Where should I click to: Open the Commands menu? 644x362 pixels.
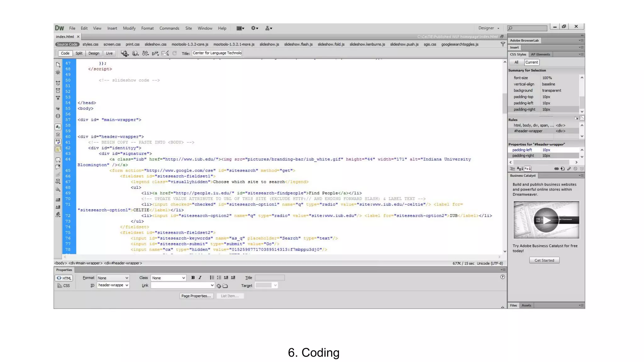pyautogui.click(x=169, y=28)
